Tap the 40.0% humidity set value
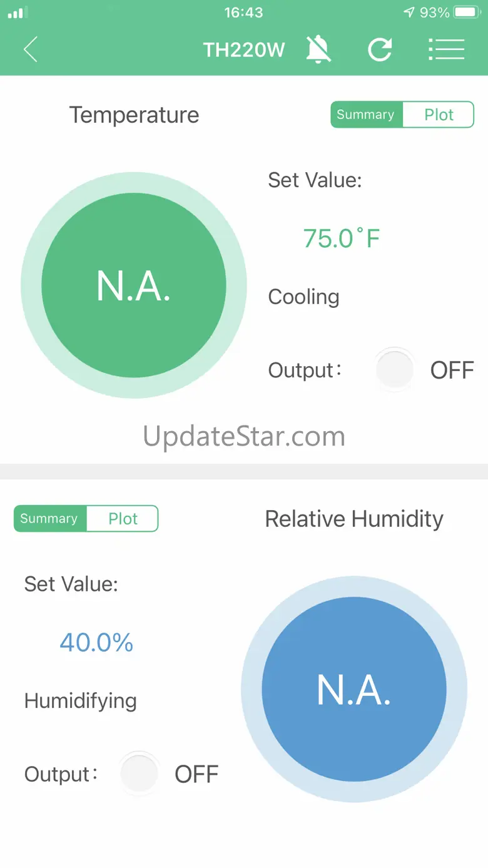 coord(96,643)
